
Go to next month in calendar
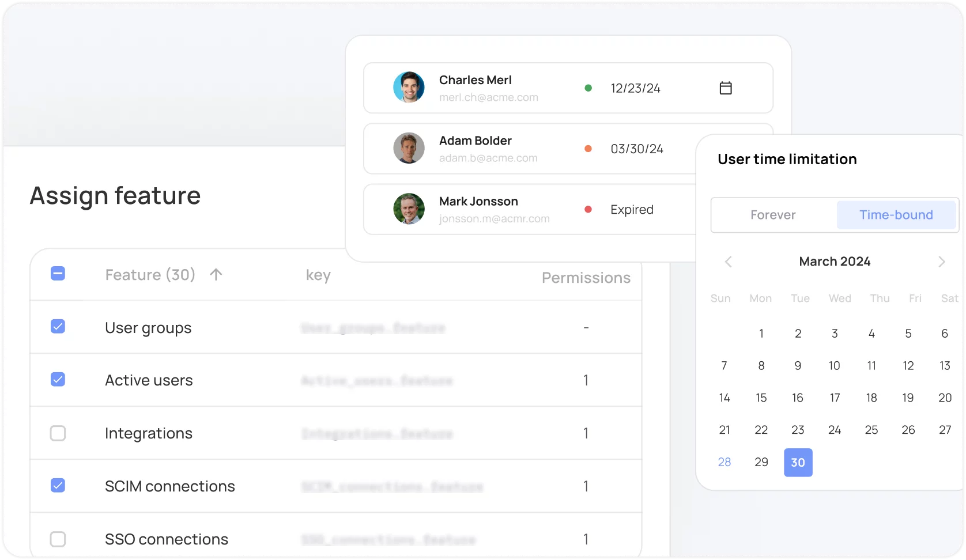941,262
